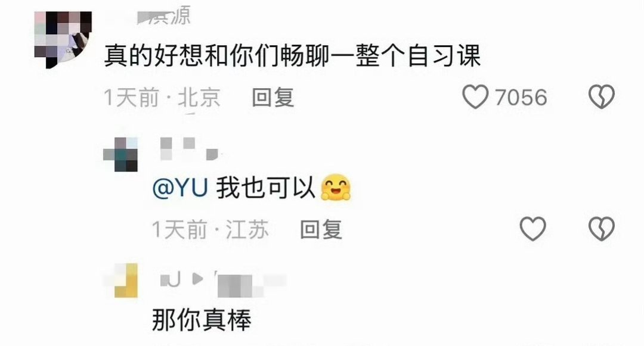Reply to the comment from 北京
The width and height of the screenshot is (644, 346).
tap(273, 98)
